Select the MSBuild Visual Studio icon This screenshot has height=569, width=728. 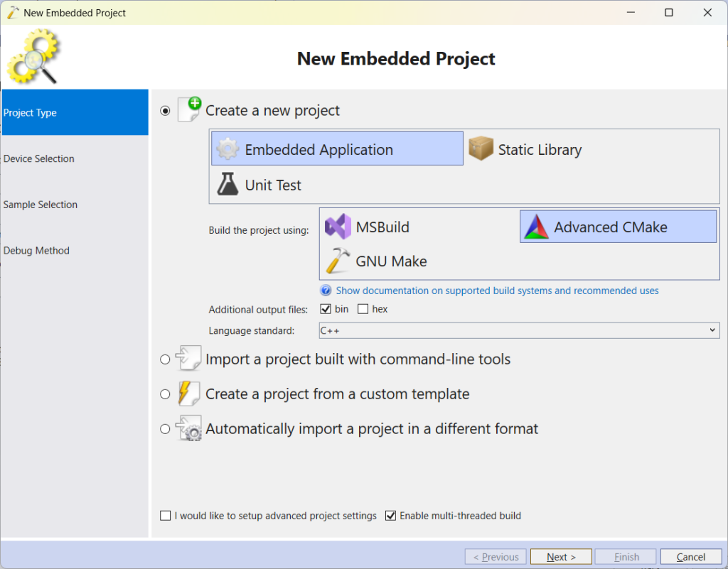coord(338,227)
